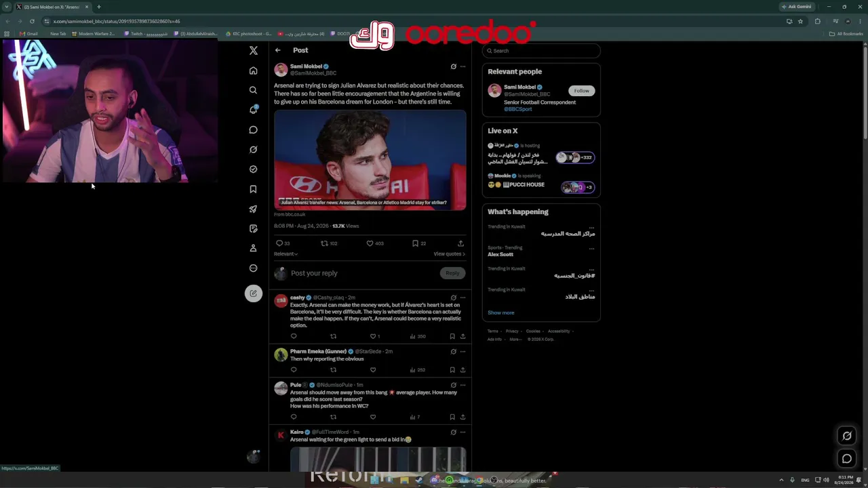The image size is (868, 488).
Task: Open the Julian Alvarez article image
Action: [x=370, y=160]
